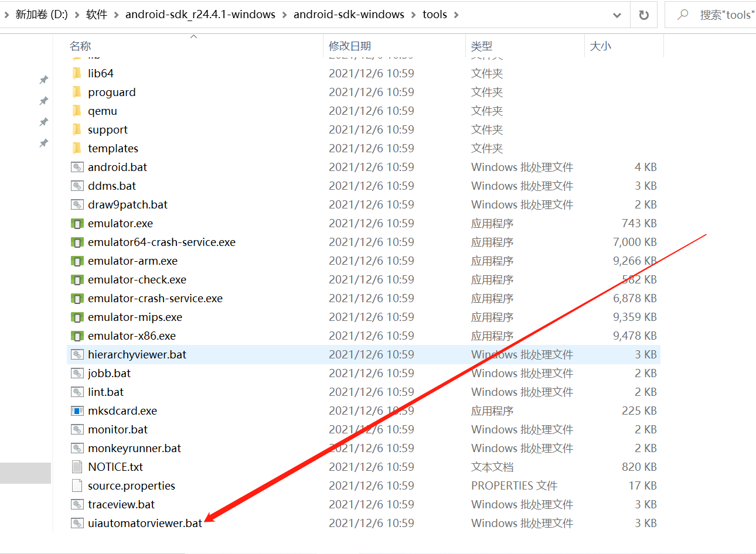Select the emulator-mips.exe file name
Viewport: 756px width, 554px height.
click(135, 317)
